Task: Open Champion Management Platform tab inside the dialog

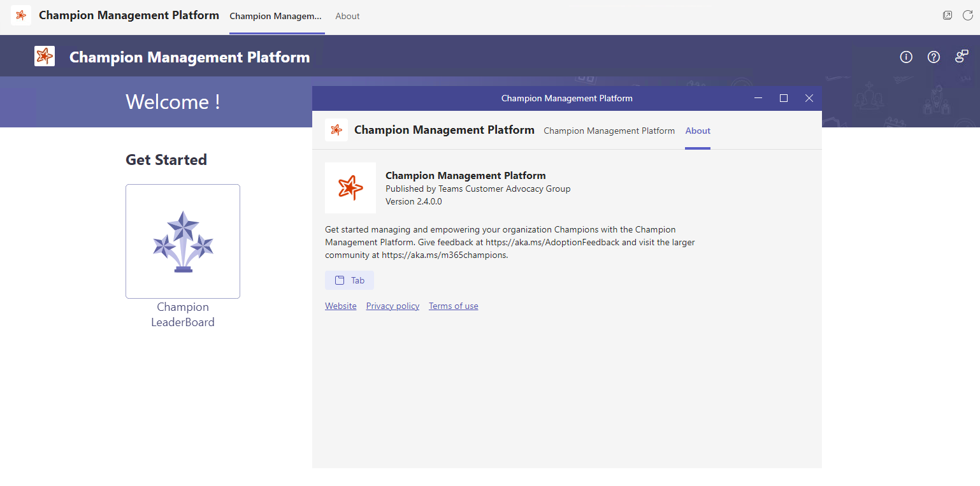Action: coord(609,131)
